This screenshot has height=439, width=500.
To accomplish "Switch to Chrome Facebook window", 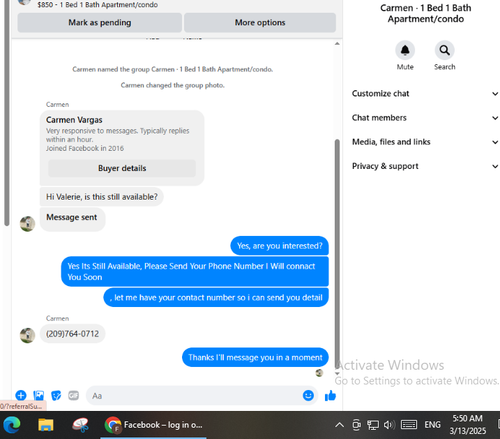I will (x=153, y=425).
